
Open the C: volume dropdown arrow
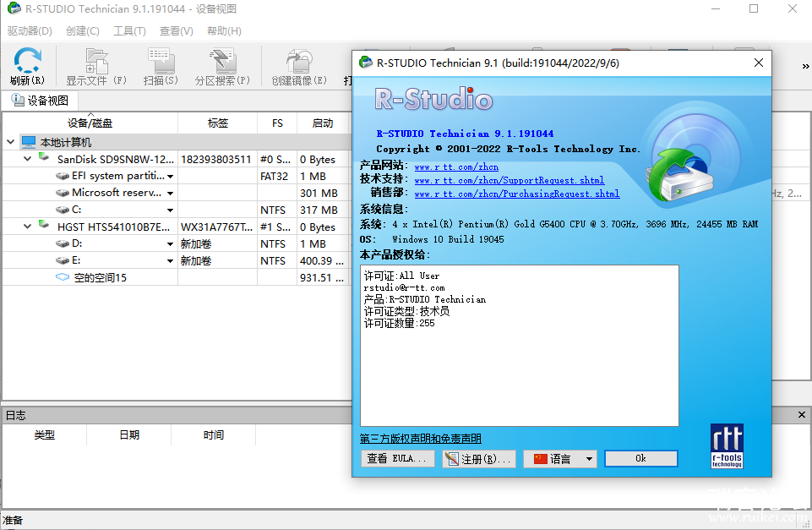tap(170, 210)
